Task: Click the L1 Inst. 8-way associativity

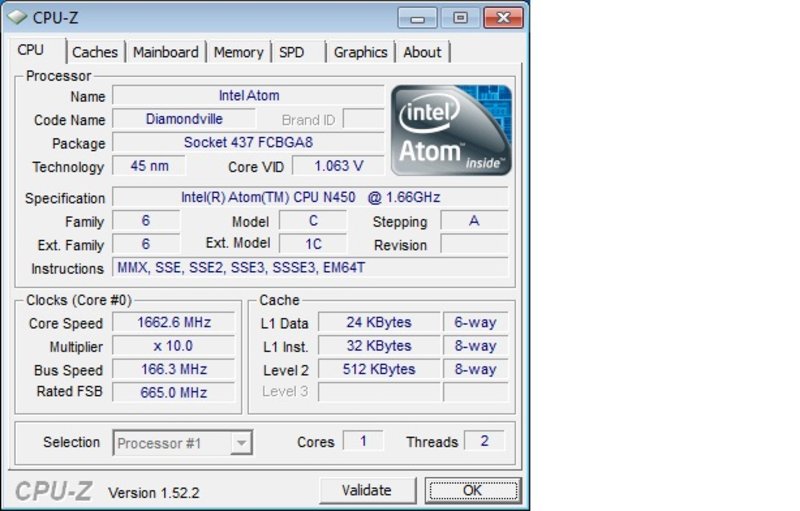Action: tap(476, 346)
